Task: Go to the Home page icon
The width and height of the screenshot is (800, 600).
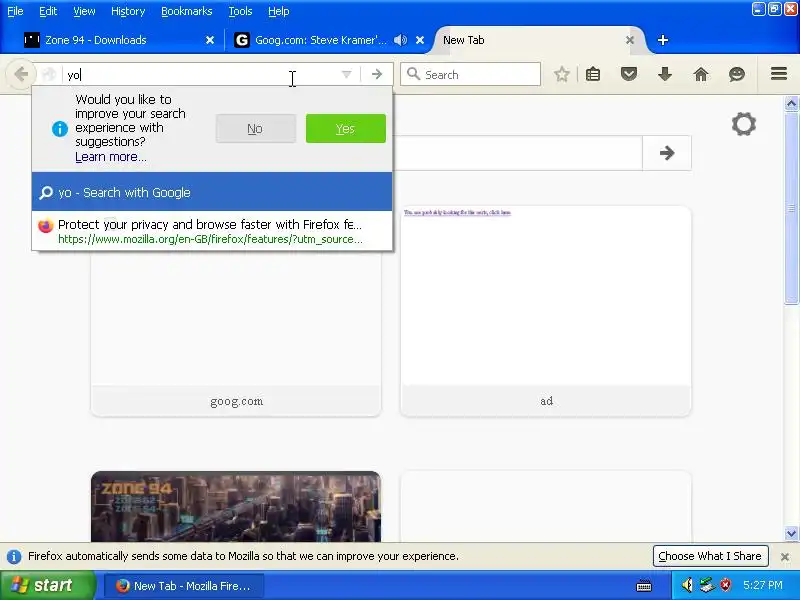Action: (x=701, y=74)
